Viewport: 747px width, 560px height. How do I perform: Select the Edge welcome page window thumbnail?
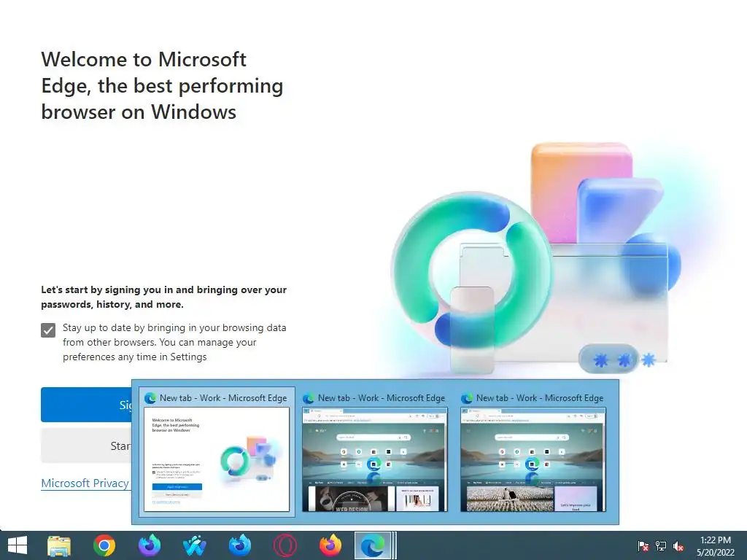217,452
